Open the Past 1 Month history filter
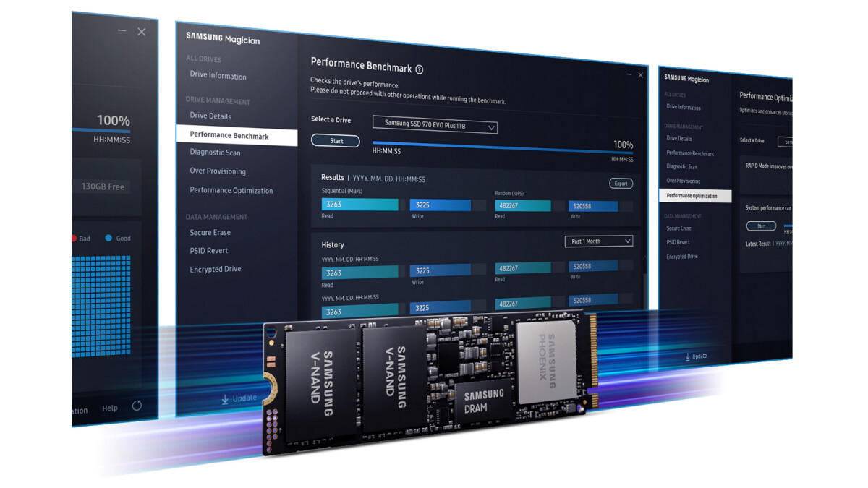 [598, 241]
